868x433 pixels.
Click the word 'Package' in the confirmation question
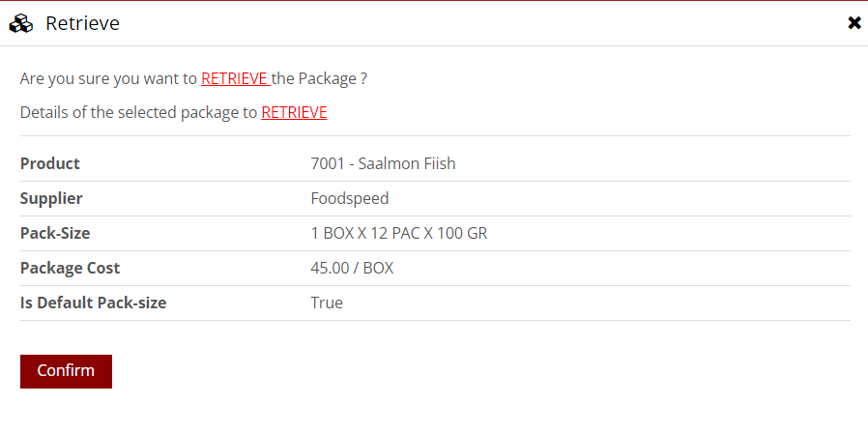[328, 78]
